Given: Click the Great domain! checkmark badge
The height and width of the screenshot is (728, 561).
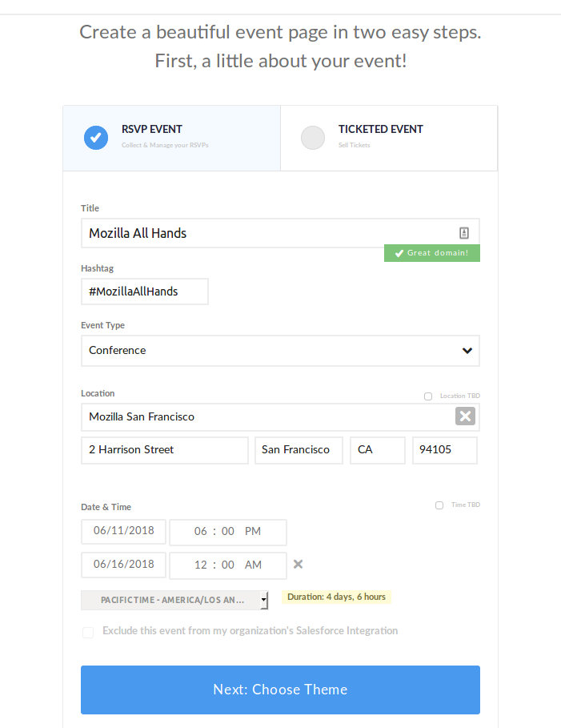Looking at the screenshot, I should coord(432,253).
